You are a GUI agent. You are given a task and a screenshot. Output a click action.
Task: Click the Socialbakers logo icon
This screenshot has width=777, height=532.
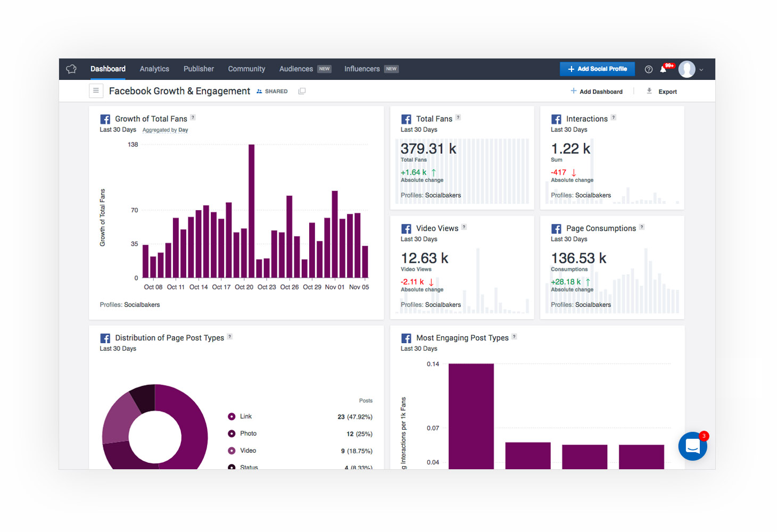point(71,69)
